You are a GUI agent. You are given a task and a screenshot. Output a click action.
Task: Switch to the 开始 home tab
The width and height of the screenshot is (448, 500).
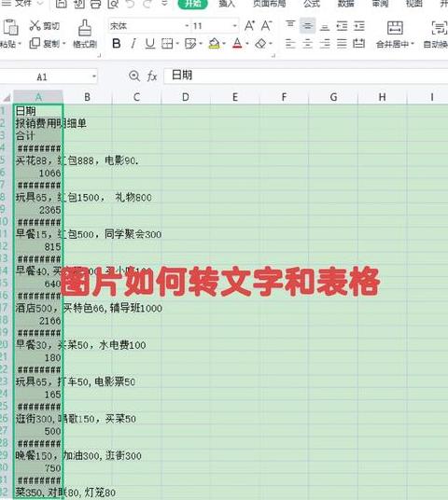coord(192,4)
